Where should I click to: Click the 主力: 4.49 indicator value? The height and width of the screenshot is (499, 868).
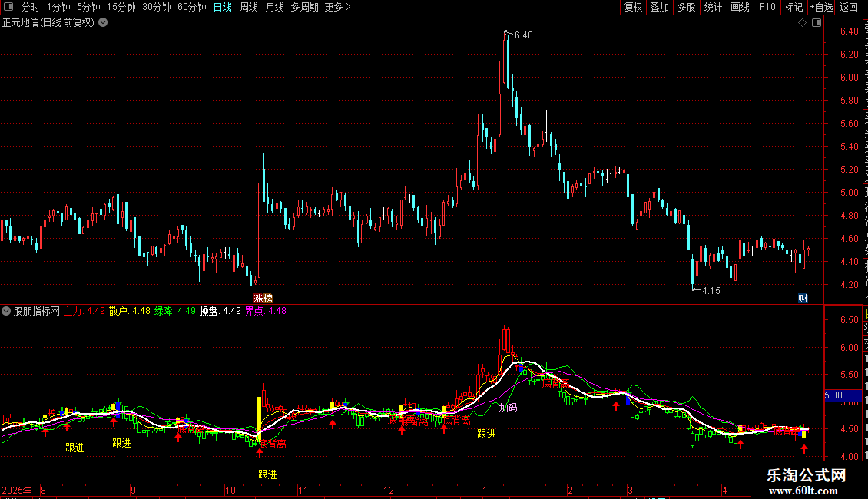[x=84, y=311]
